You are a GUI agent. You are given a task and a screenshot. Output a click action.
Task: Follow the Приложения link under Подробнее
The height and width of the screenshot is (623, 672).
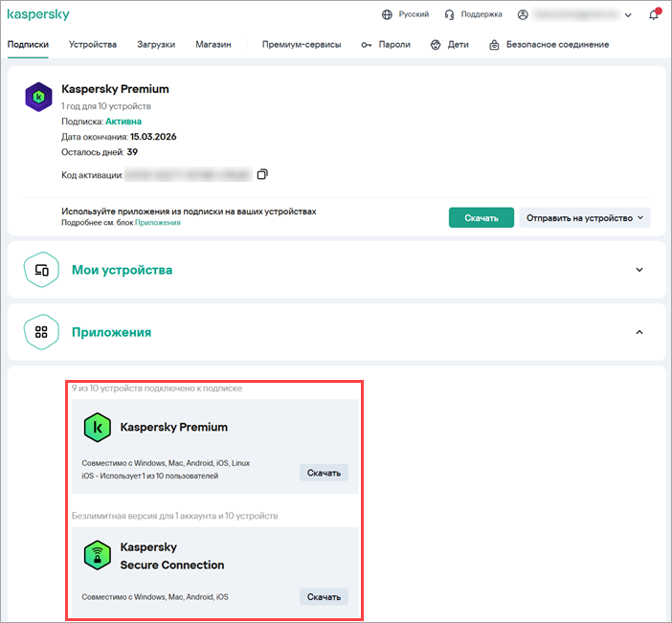[158, 222]
